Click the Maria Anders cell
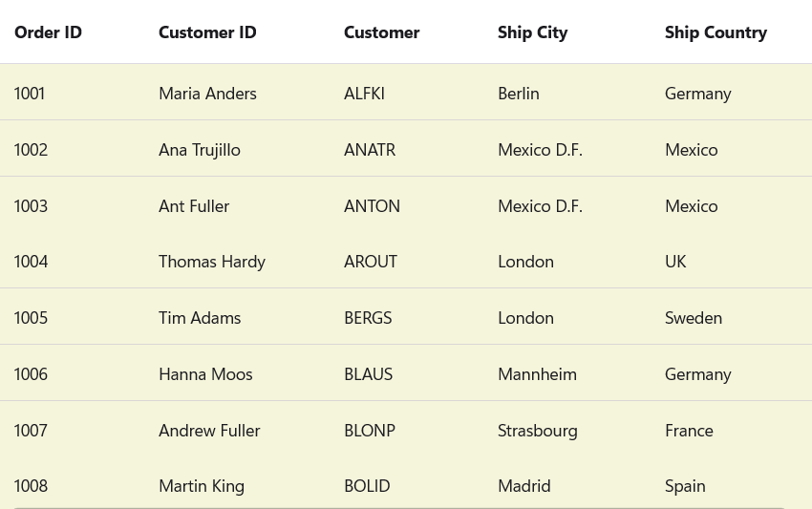Image resolution: width=812 pixels, height=509 pixels. click(x=207, y=94)
